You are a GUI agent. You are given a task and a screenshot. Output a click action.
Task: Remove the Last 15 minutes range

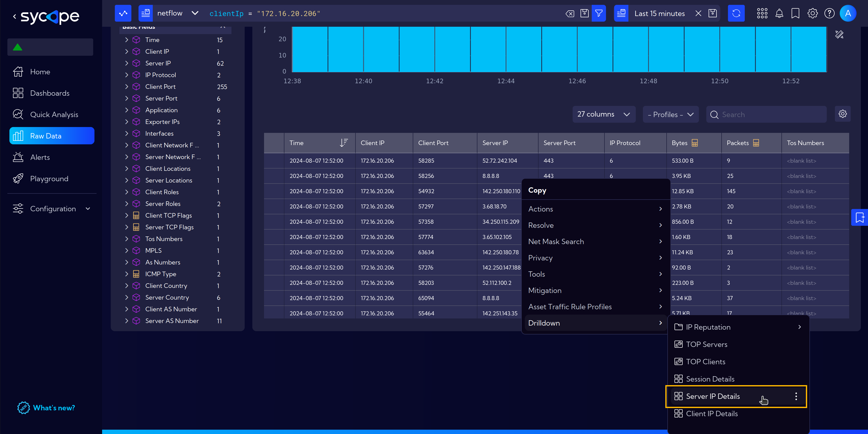coord(698,13)
